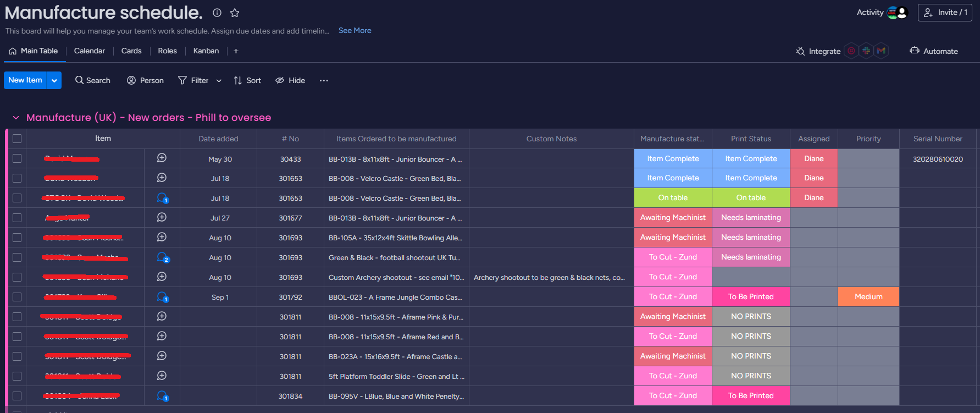The height and width of the screenshot is (413, 980).
Task: Click the Automate robot icon
Action: click(x=915, y=51)
